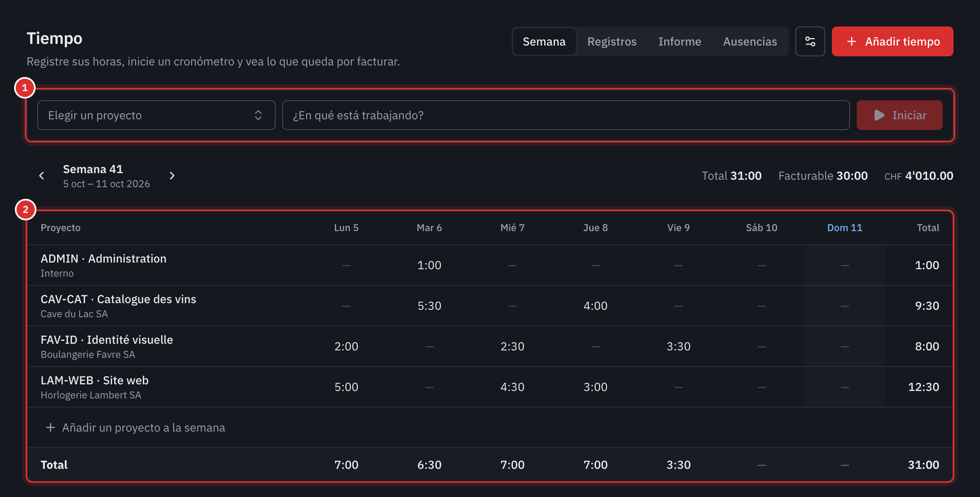Click the Sáb 10 column header
Image resolution: width=980 pixels, height=497 pixels.
761,228
